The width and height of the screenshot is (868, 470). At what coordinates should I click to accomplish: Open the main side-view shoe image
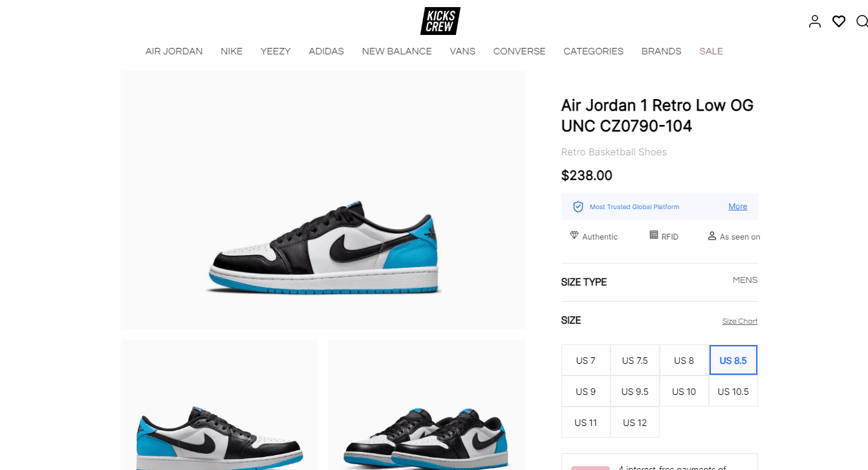coord(323,200)
